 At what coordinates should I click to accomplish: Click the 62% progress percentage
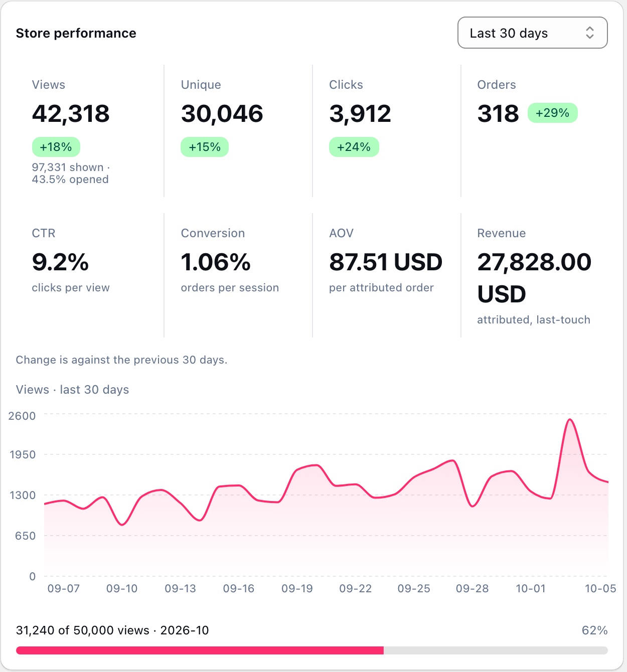point(595,630)
